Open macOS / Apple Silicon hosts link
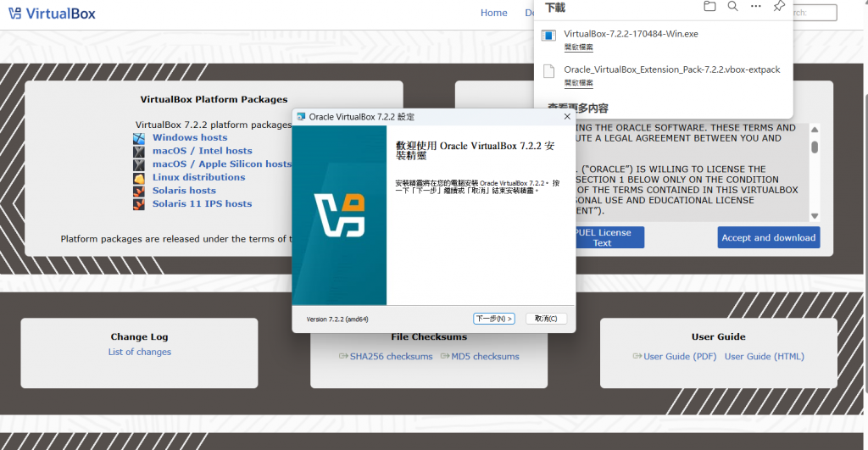Image resolution: width=868 pixels, height=450 pixels. tap(222, 164)
